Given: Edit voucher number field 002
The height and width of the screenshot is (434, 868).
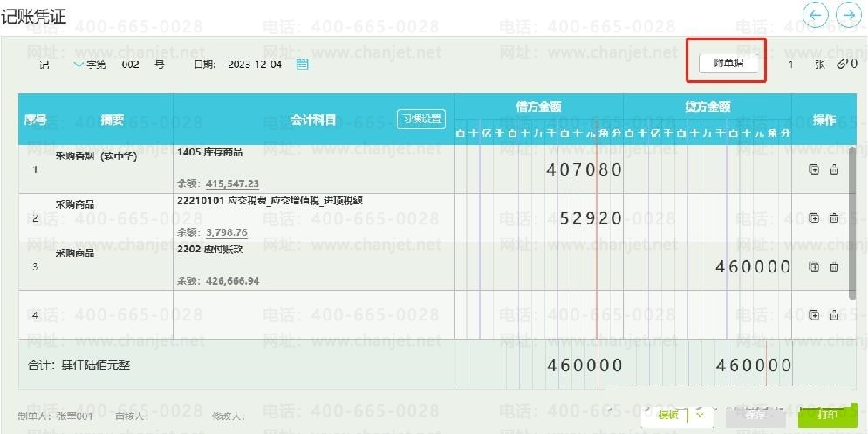Looking at the screenshot, I should tap(131, 65).
